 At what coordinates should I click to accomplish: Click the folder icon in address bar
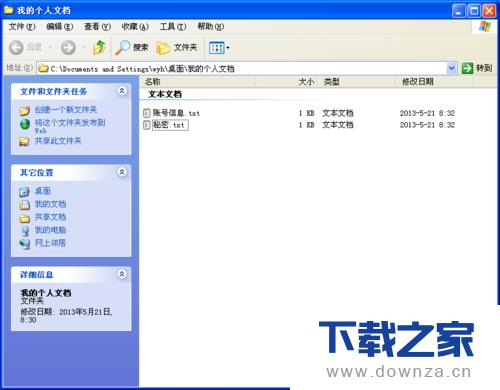click(43, 69)
